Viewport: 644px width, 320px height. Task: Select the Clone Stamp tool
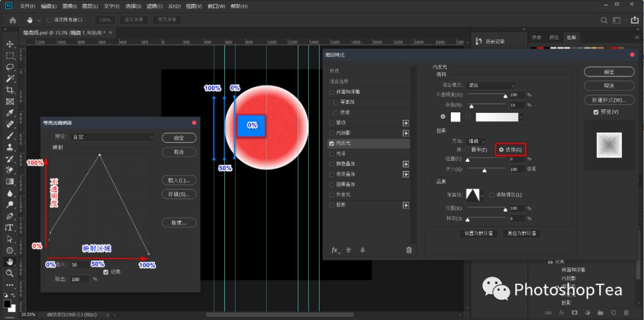click(10, 147)
